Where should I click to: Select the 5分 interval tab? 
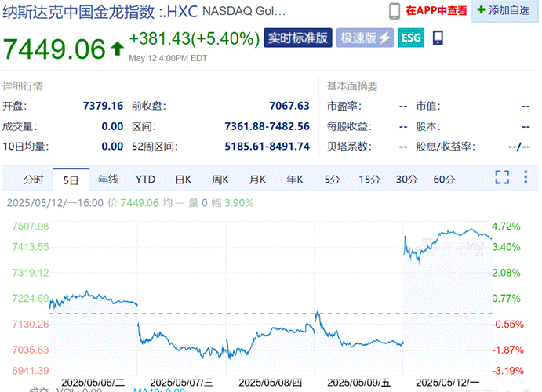[x=333, y=180]
